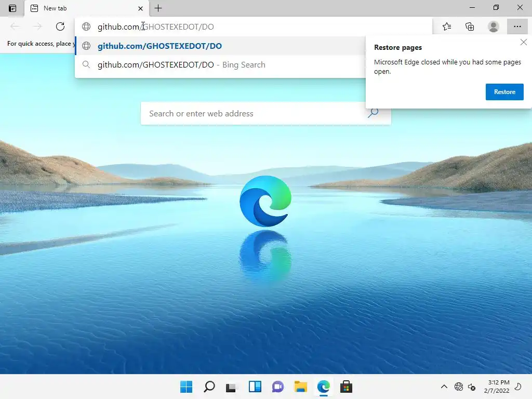Show hidden tray icons chevron
The height and width of the screenshot is (399, 532).
coord(444,387)
